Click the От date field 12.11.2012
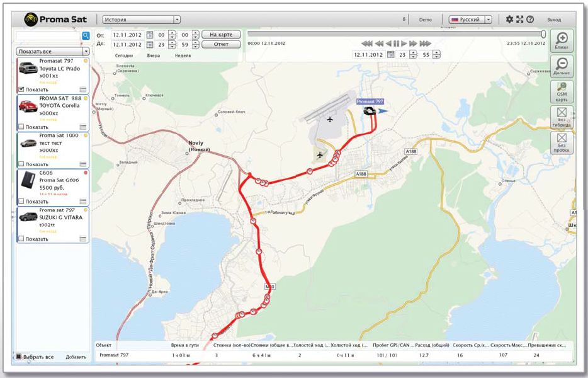Screen dimensions: 588x378 [x=127, y=35]
